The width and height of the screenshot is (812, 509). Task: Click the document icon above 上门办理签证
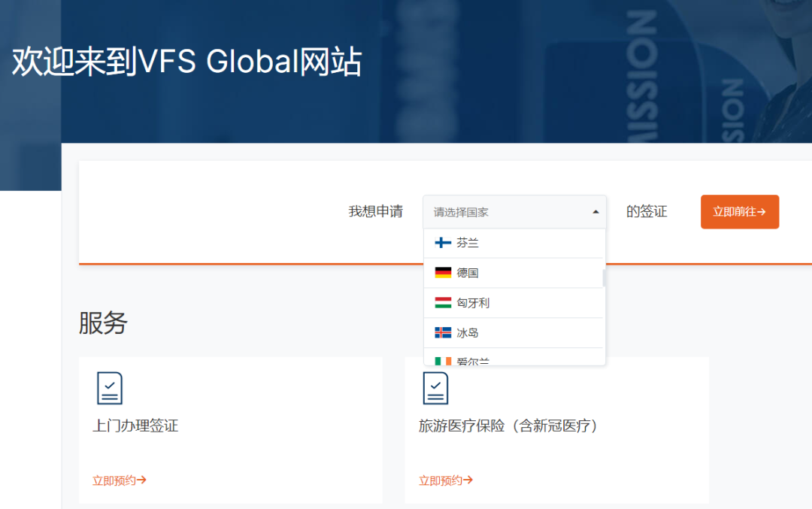[110, 389]
